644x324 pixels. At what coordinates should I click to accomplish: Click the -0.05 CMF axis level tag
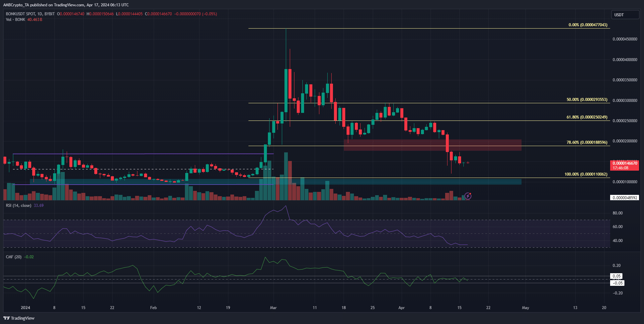(617, 283)
